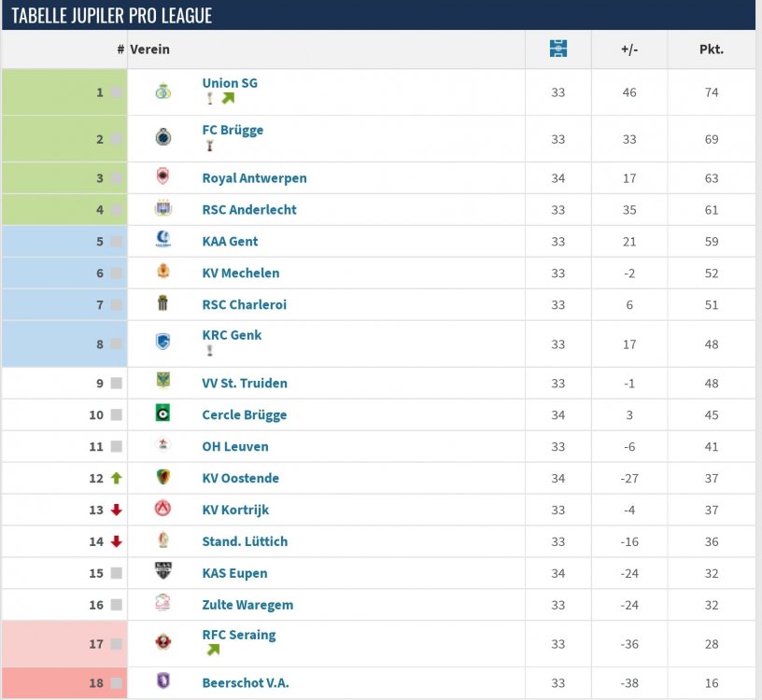Select the +/- column header
The image size is (762, 700).
[629, 49]
